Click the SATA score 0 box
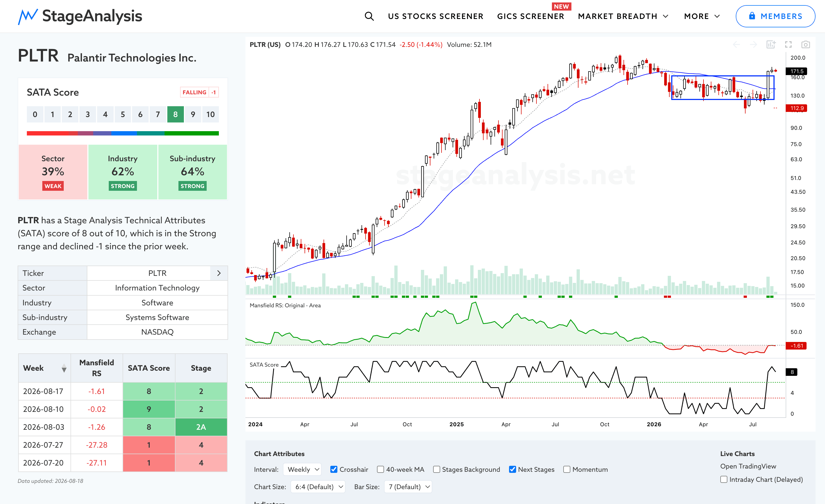This screenshot has width=825, height=504. point(35,114)
